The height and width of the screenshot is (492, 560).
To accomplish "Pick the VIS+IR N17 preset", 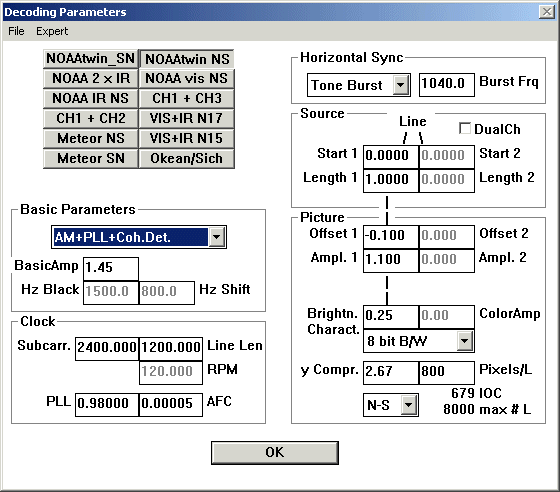I will click(x=187, y=119).
